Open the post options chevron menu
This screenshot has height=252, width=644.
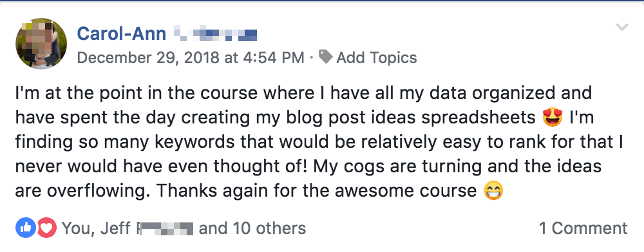coord(622,28)
